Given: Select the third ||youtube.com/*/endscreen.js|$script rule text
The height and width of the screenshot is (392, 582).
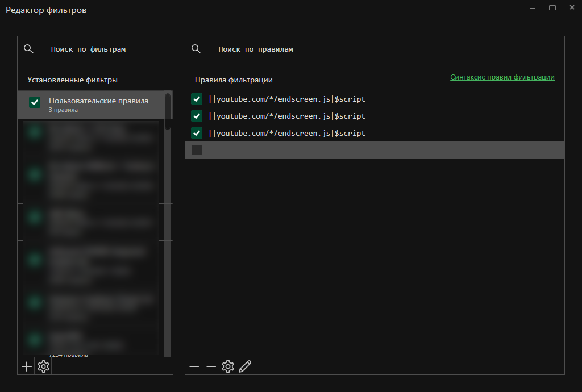Looking at the screenshot, I should pyautogui.click(x=286, y=133).
